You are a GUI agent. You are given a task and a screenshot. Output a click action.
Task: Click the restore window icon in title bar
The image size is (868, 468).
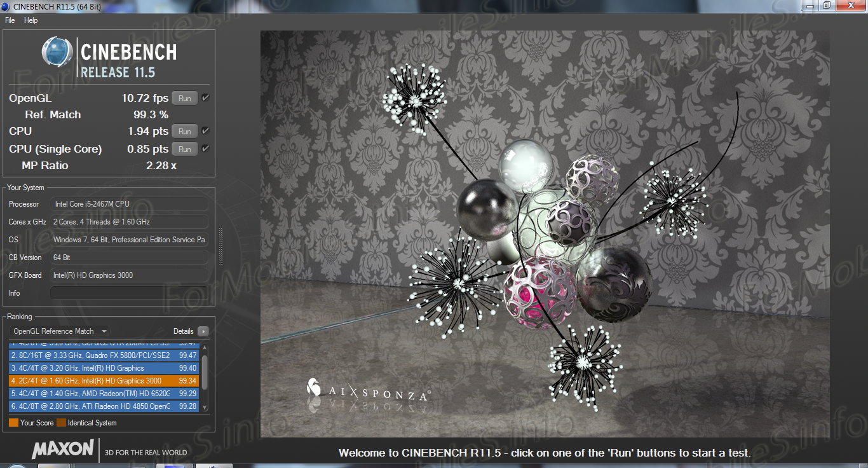pyautogui.click(x=826, y=6)
